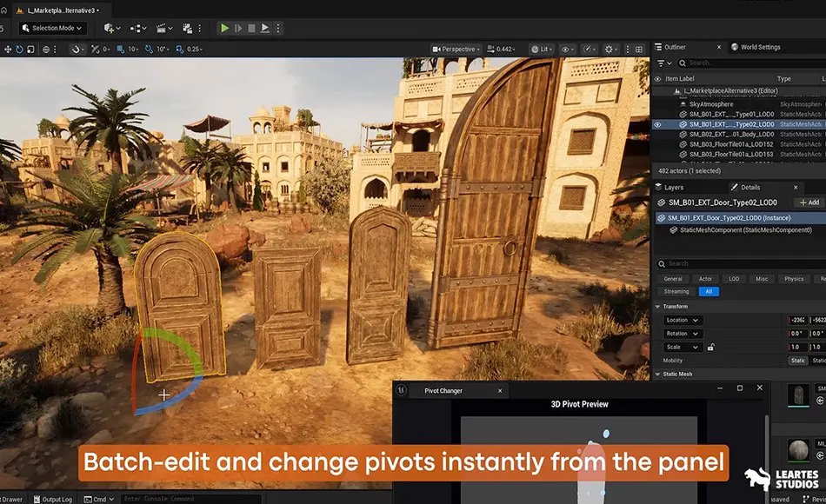Image resolution: width=826 pixels, height=504 pixels.
Task: Switch to the World Settings tab
Action: [760, 47]
